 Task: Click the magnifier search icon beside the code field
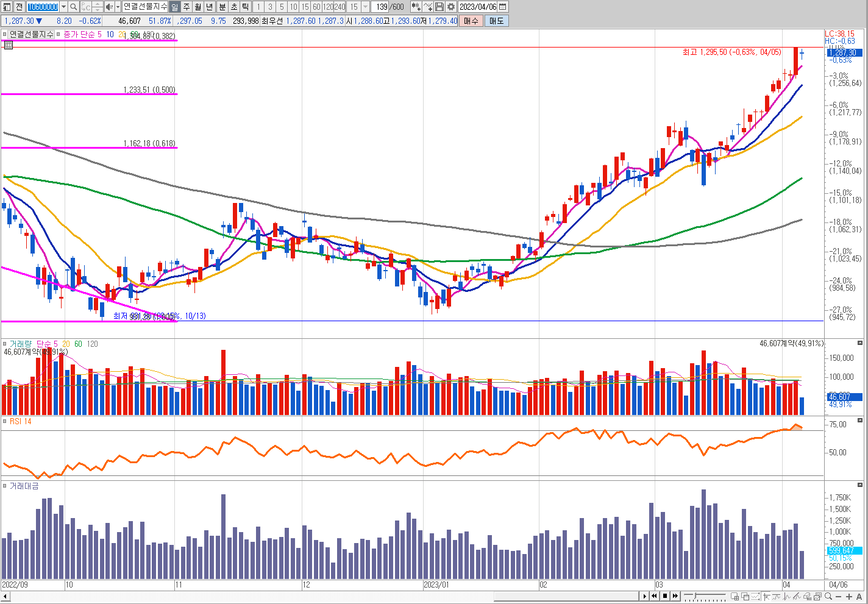[74, 7]
